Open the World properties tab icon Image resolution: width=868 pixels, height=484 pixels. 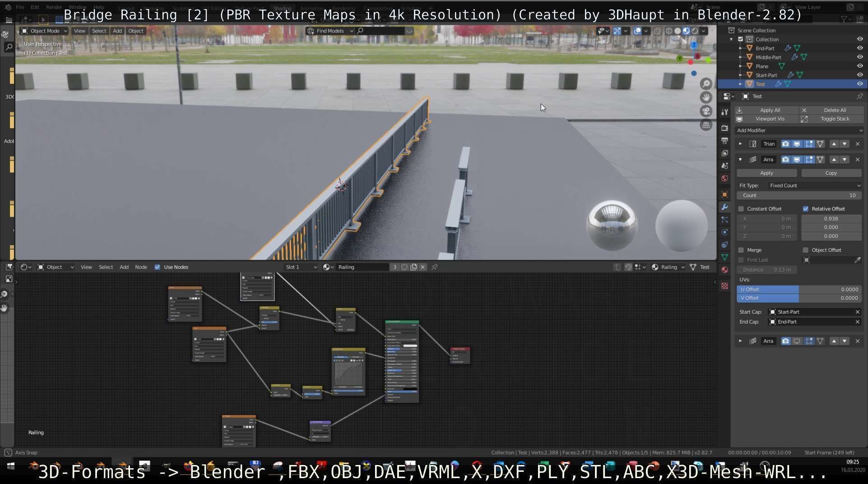[x=724, y=178]
